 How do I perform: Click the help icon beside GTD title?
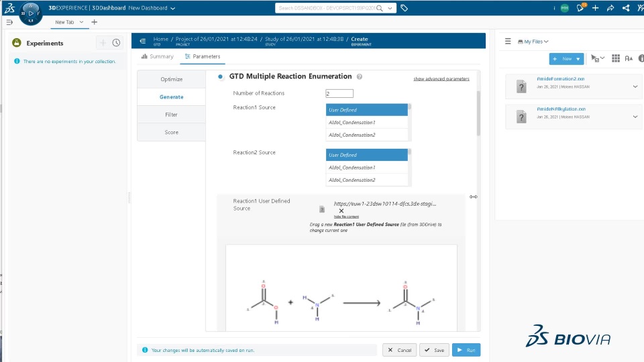(360, 77)
